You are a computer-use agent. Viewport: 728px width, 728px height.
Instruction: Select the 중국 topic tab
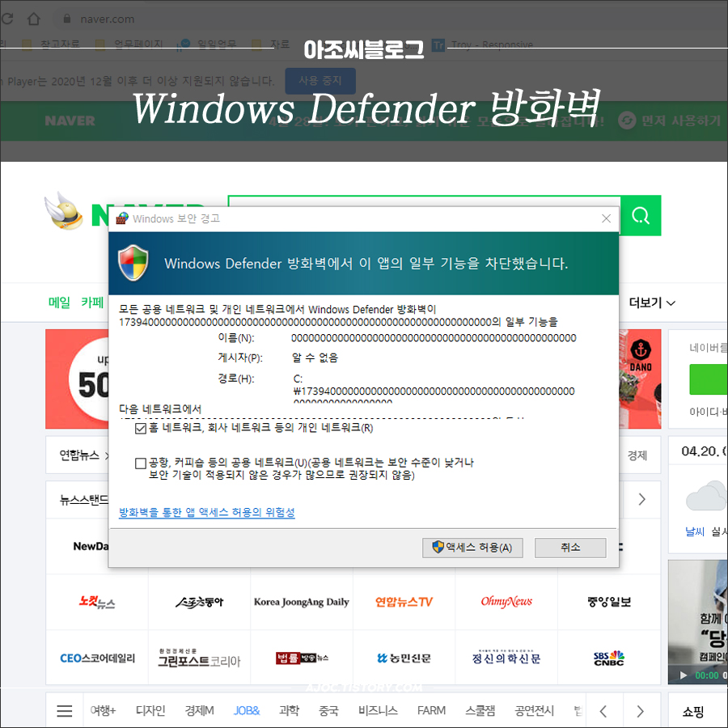[328, 711]
